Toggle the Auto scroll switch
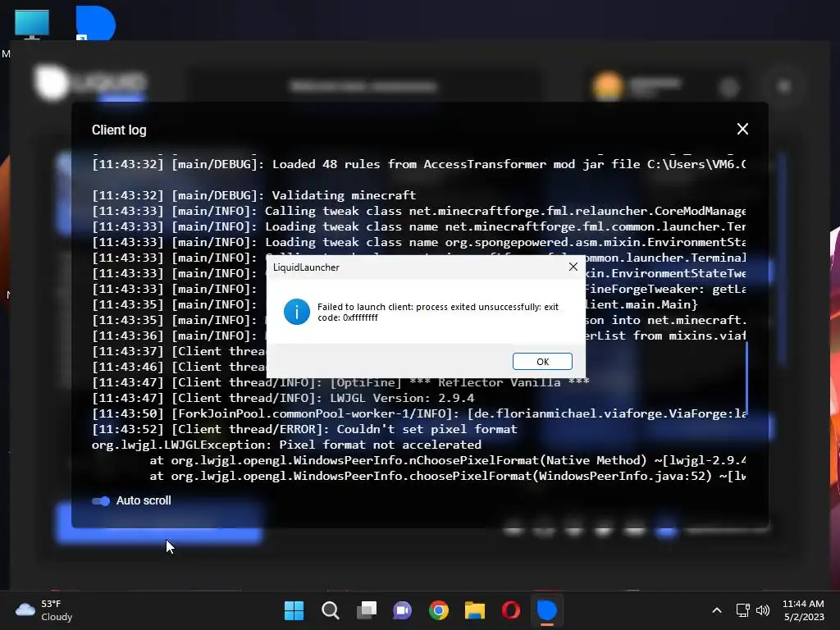 point(101,501)
